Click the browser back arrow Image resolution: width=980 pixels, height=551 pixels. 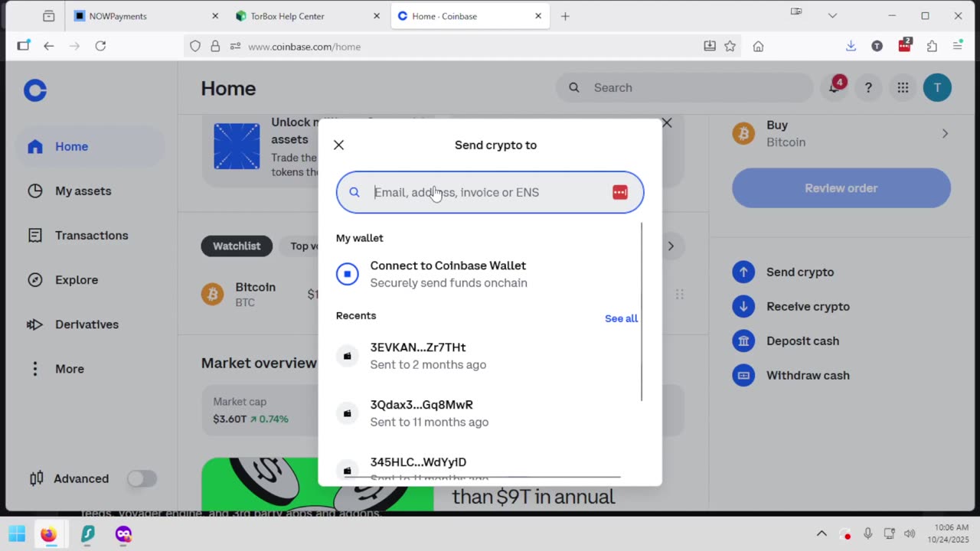(49, 46)
